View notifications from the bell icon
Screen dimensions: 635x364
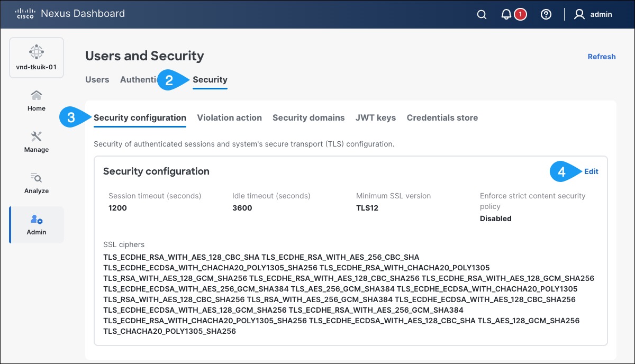(507, 14)
